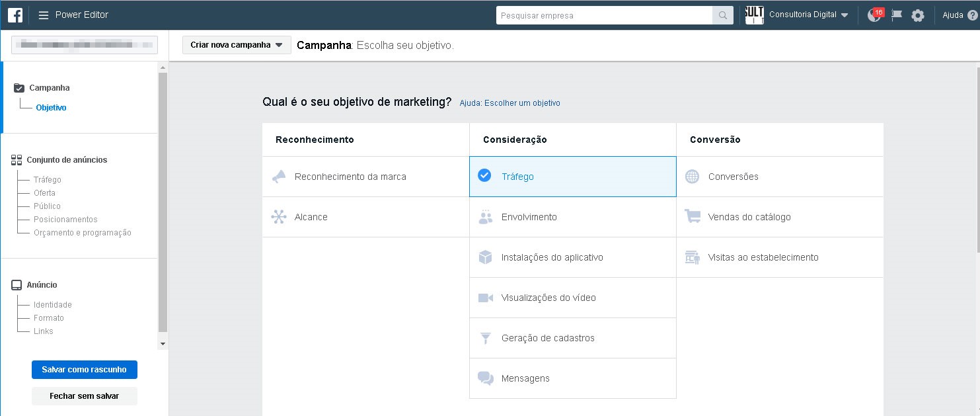
Task: Select Formato under Anúncio
Action: point(49,318)
